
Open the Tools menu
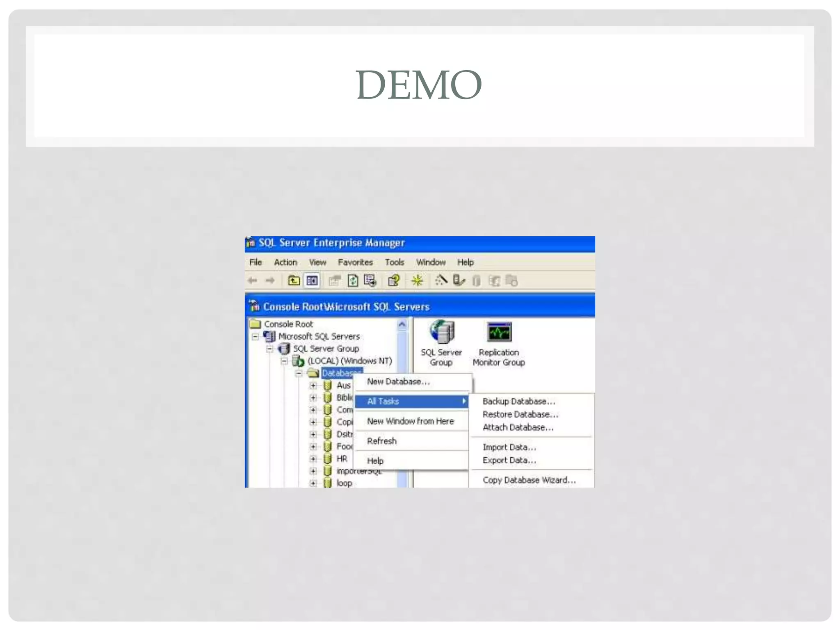[x=394, y=262]
